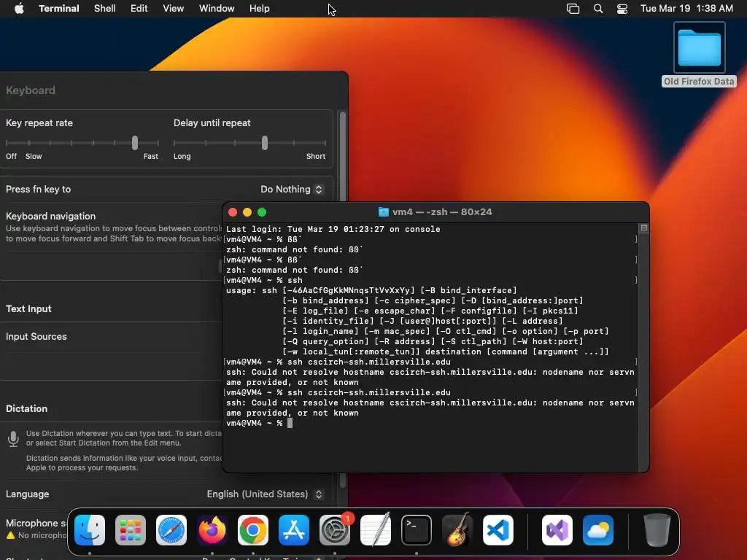747x560 pixels.
Task: Open the Language English (United States) dropdown
Action: pyautogui.click(x=266, y=494)
